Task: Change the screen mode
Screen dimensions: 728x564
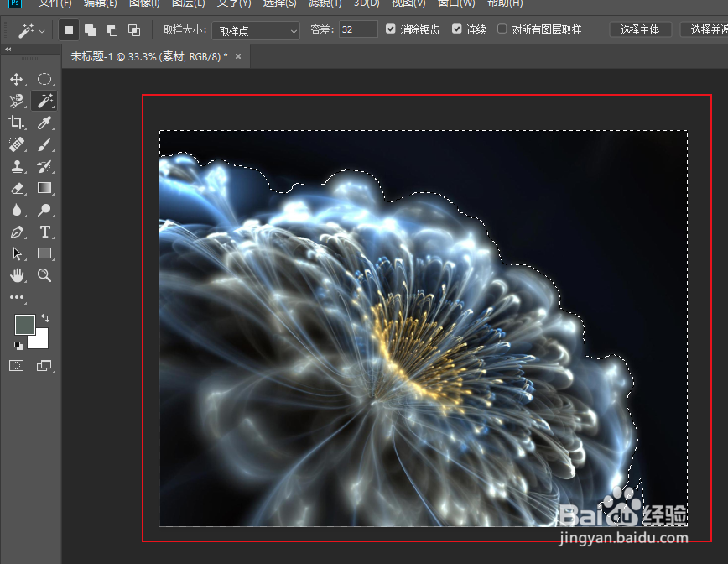Action: click(x=44, y=366)
